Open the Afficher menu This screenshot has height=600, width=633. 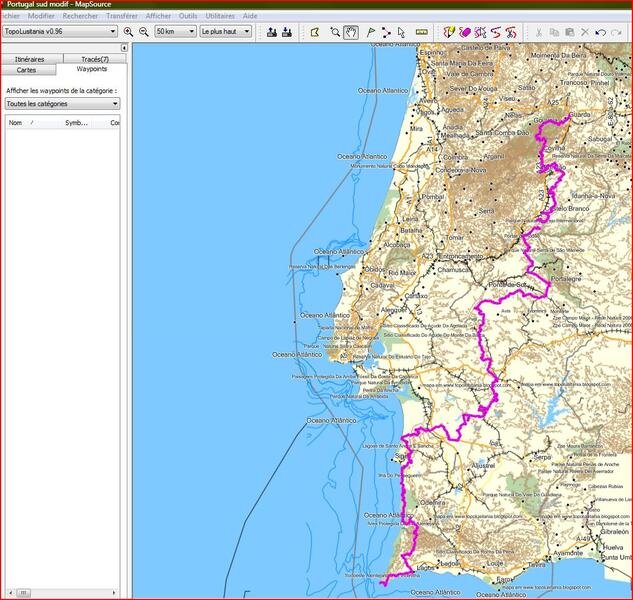[158, 16]
